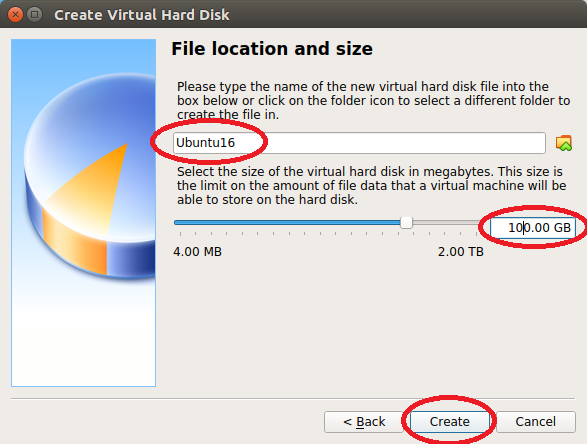
Task: Click the Create Virtual Hard Disk title bar
Action: pos(294,14)
